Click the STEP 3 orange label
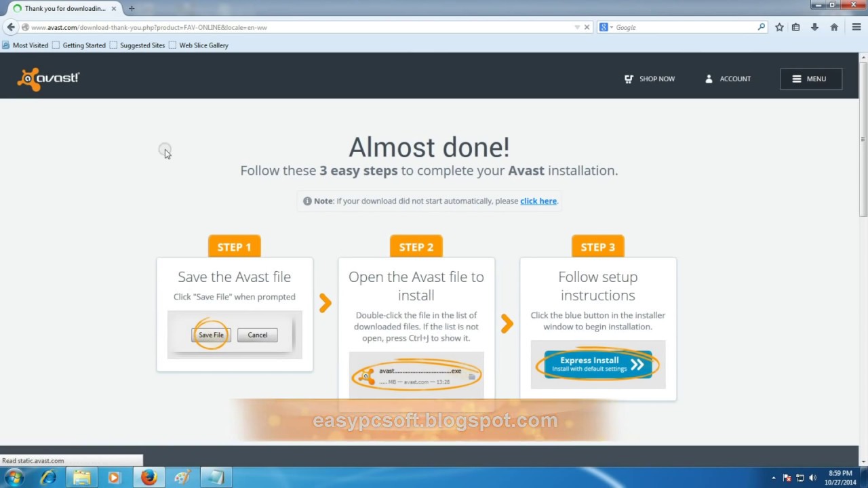This screenshot has width=868, height=488. [x=597, y=247]
